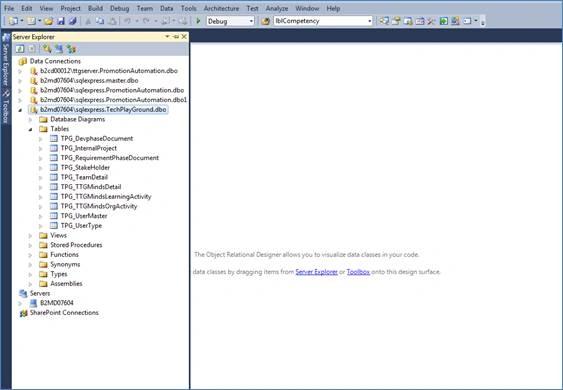
Task: Click the Save floppy disk icon
Action: pyautogui.click(x=61, y=21)
